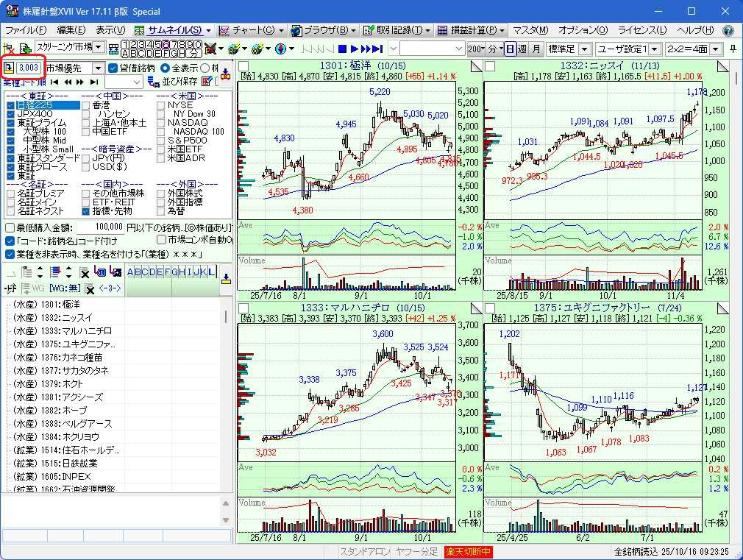
Task: Uncheck the 日経225 checkbox
Action: pos(10,105)
